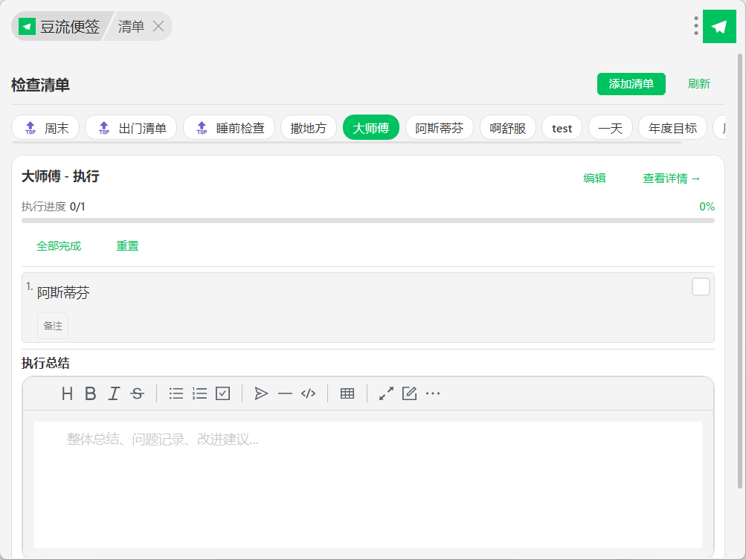The height and width of the screenshot is (560, 746).
Task: Open the three-dot more options in editor toolbar
Action: 433,393
